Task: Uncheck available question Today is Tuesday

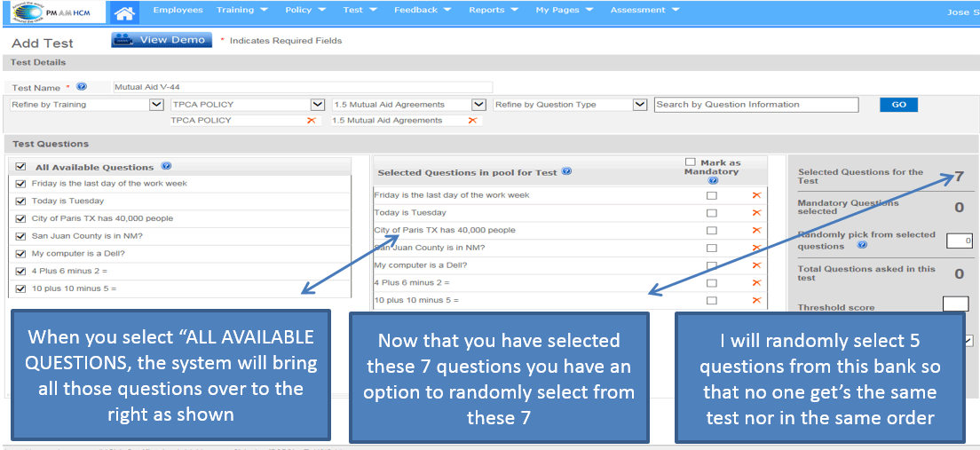Action: coord(20,201)
